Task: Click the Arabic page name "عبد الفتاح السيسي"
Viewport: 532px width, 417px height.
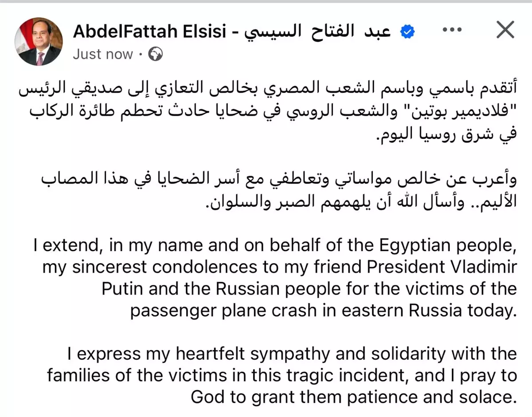Action: 318,31
